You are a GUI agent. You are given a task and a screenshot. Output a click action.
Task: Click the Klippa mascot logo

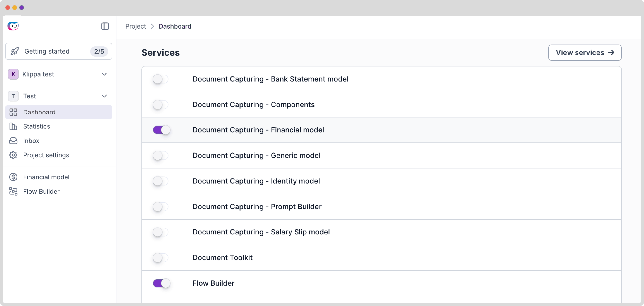[x=13, y=26]
